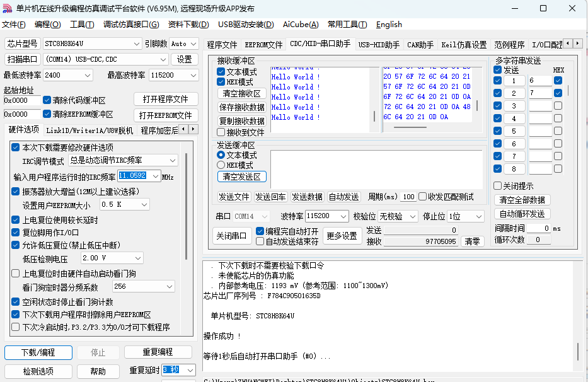Click the STC app icon in title bar
The height and width of the screenshot is (382, 588).
coord(8,8)
